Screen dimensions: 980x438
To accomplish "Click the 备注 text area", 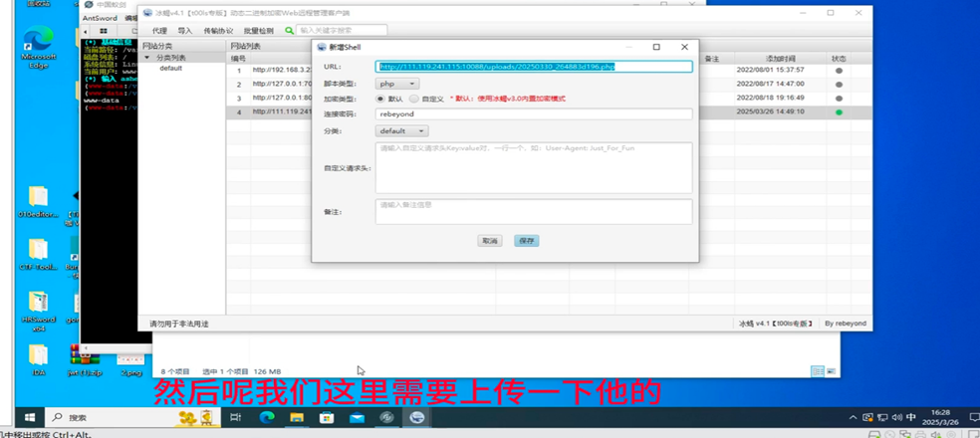I will point(534,212).
